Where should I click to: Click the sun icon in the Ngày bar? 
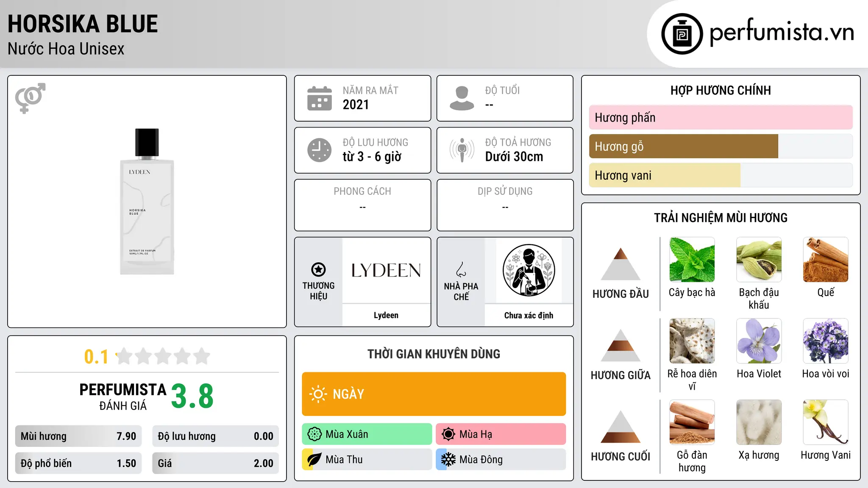click(318, 394)
